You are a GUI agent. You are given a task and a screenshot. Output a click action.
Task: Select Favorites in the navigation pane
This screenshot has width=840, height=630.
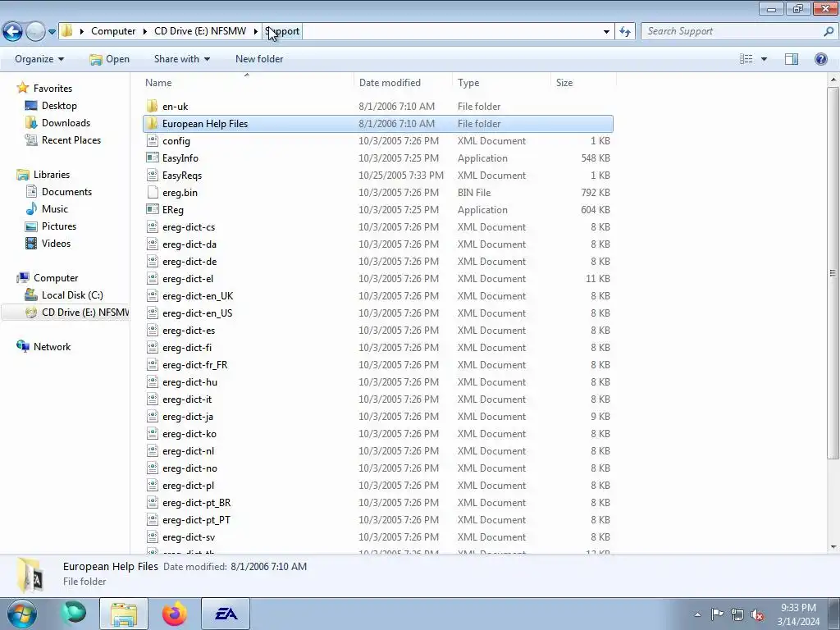[52, 89]
